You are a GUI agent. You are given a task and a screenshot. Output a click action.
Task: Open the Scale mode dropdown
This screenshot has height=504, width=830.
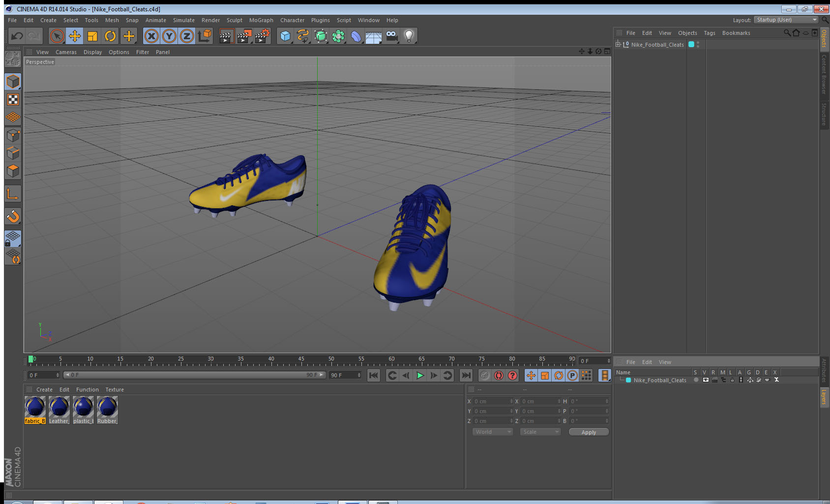pyautogui.click(x=540, y=432)
